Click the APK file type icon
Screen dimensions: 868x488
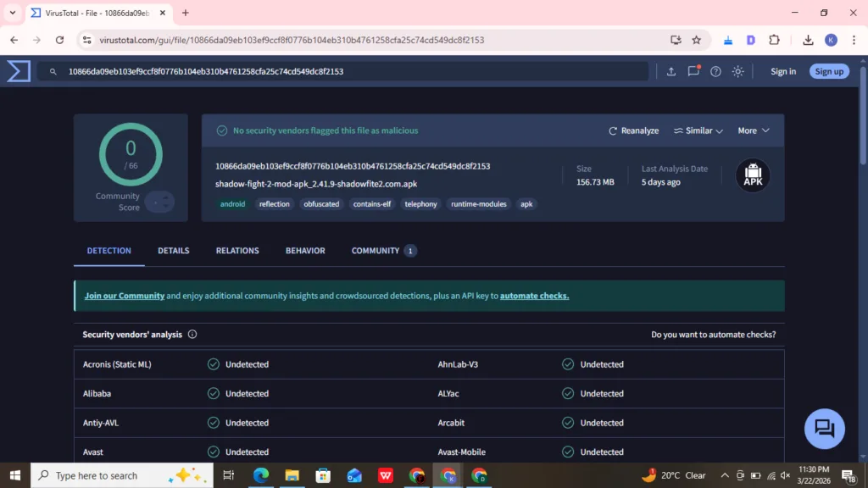pyautogui.click(x=753, y=175)
